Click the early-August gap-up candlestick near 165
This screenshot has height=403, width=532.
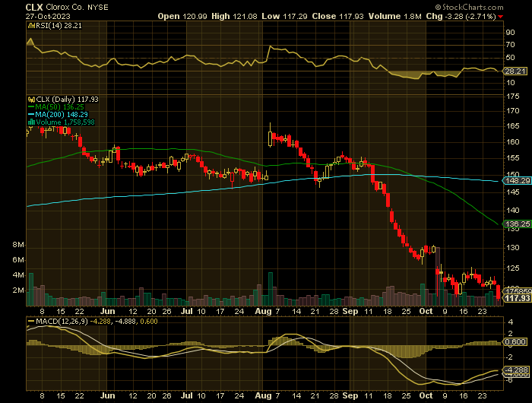[x=270, y=135]
